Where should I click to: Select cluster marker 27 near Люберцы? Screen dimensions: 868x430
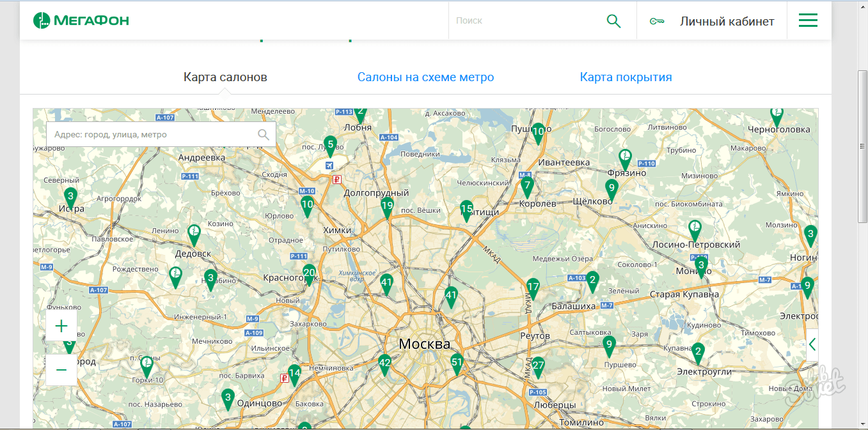[x=538, y=366]
